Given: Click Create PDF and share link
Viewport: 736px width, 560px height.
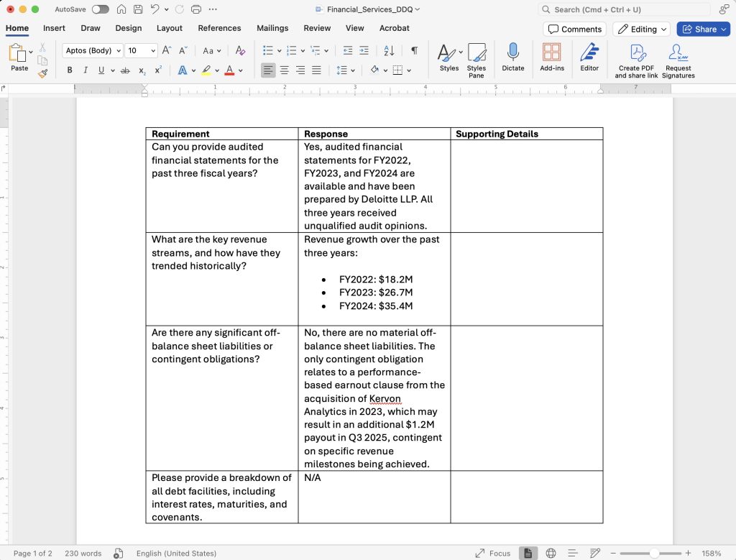Looking at the screenshot, I should (635, 59).
